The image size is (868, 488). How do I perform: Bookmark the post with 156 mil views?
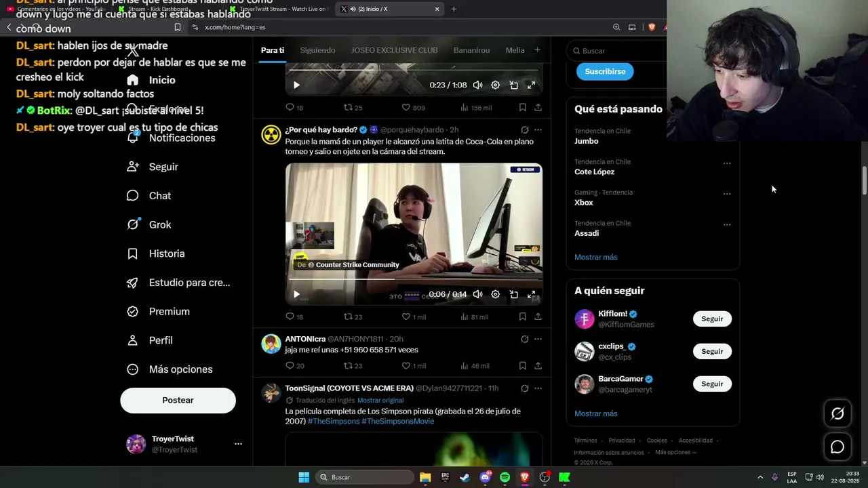click(522, 108)
